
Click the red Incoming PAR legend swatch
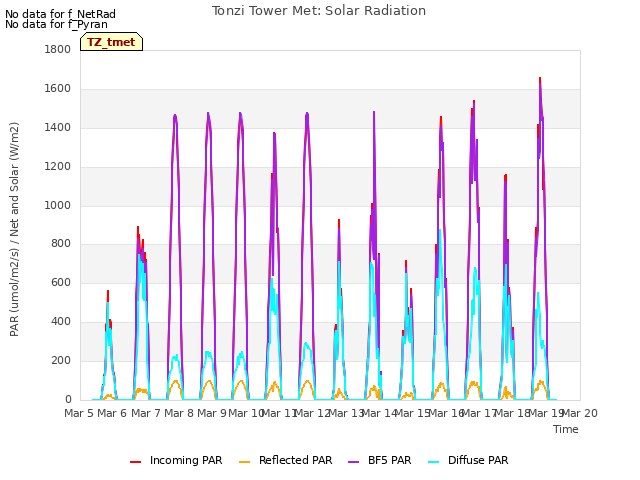pos(136,462)
